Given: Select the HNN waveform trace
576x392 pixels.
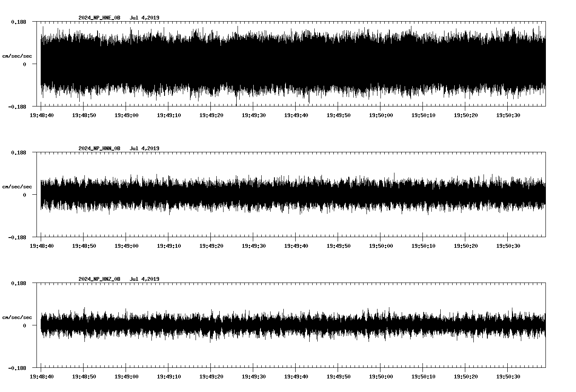Looking at the screenshot, I should click(293, 194).
